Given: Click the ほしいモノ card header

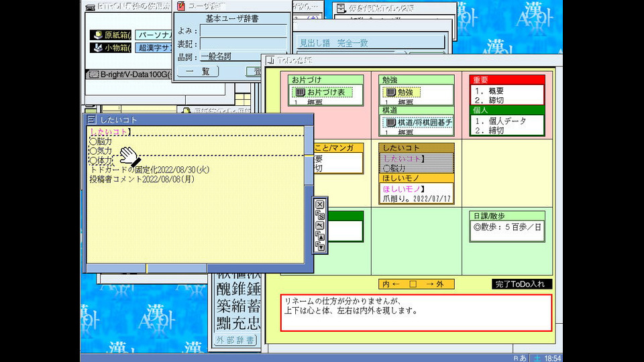Looking at the screenshot, I should pyautogui.click(x=416, y=178).
